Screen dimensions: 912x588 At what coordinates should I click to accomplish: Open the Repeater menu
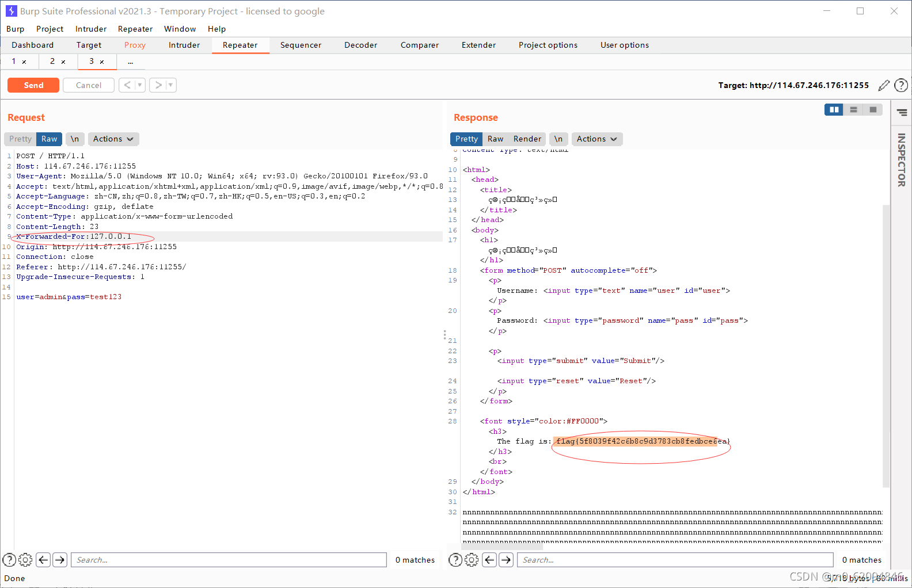pos(135,29)
